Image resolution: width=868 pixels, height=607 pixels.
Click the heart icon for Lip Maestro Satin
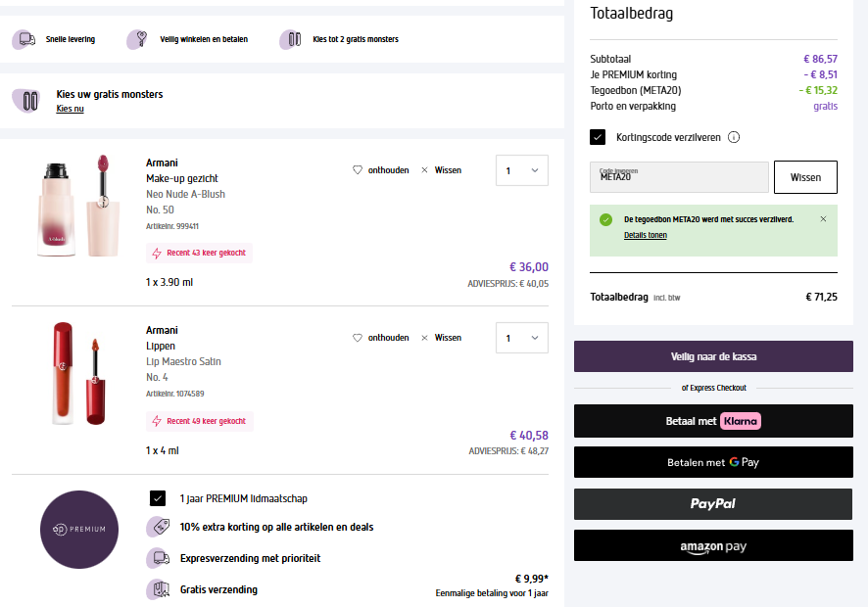tap(358, 338)
